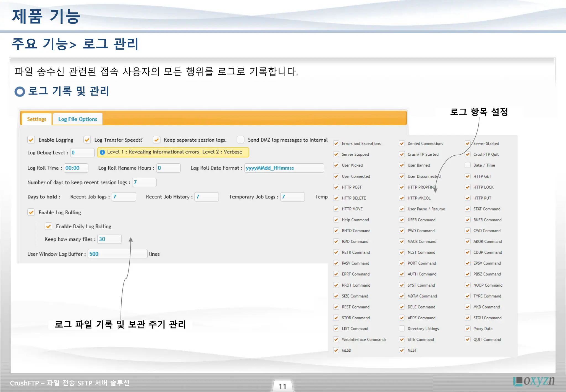The width and height of the screenshot is (566, 392).
Task: Toggle the User Banned checkbox
Action: [402, 165]
